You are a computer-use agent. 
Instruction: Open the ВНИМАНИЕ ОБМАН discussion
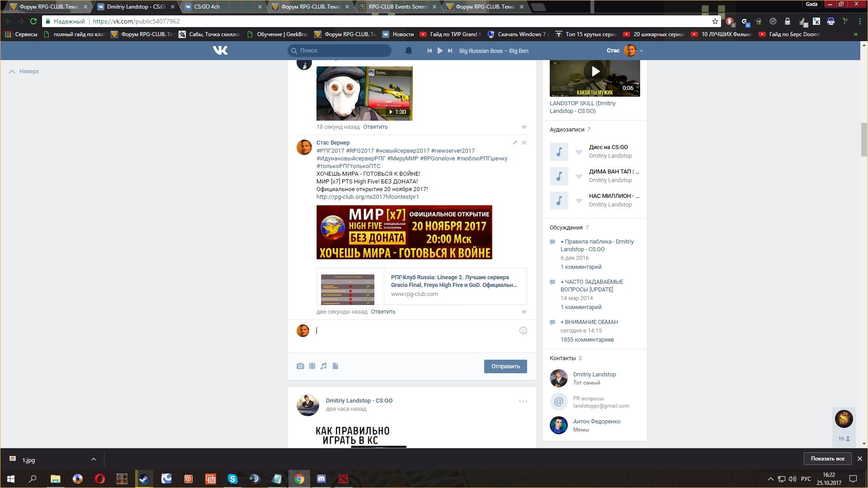(x=589, y=322)
